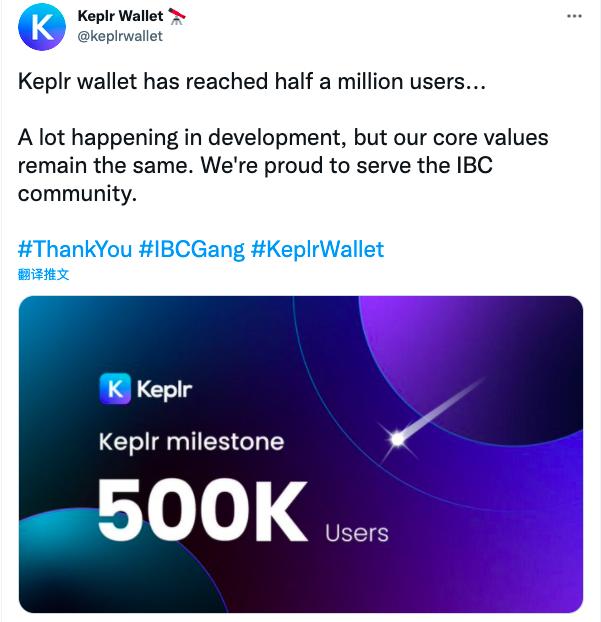Click the tweet paragraph about core values

(283, 151)
